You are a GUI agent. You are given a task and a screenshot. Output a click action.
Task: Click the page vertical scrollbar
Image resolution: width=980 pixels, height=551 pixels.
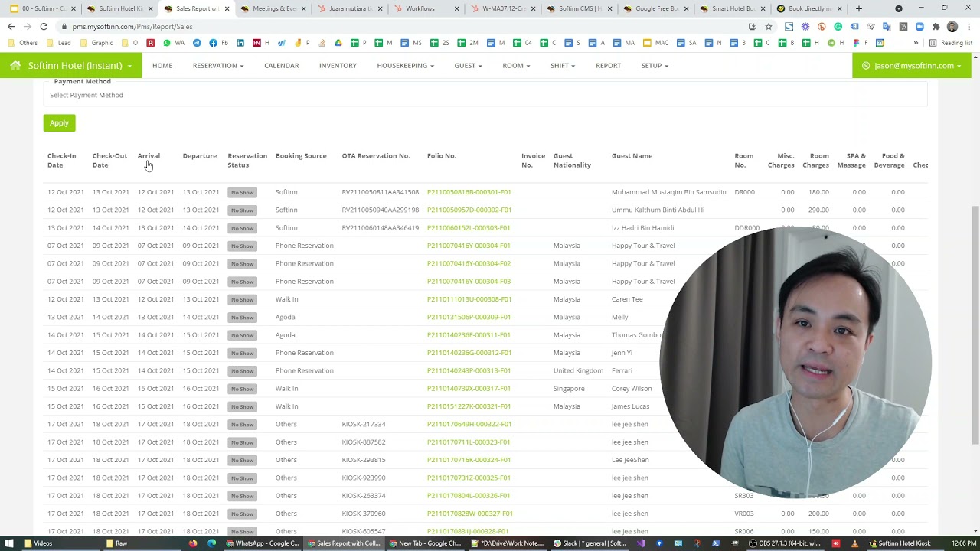pos(975,324)
